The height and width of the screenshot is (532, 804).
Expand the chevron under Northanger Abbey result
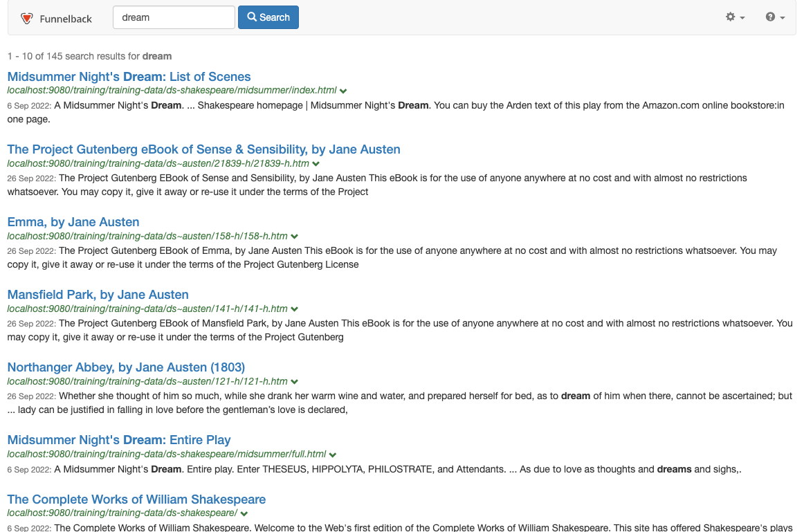coord(294,381)
